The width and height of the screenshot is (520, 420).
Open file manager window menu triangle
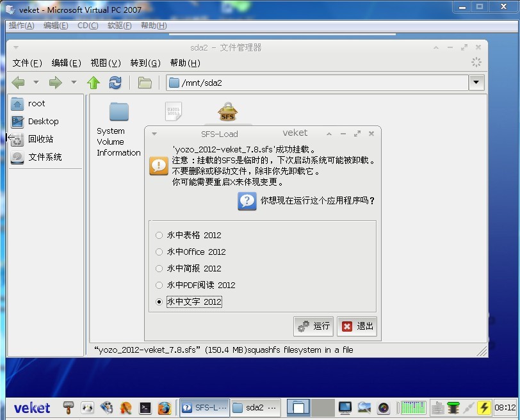pos(16,47)
